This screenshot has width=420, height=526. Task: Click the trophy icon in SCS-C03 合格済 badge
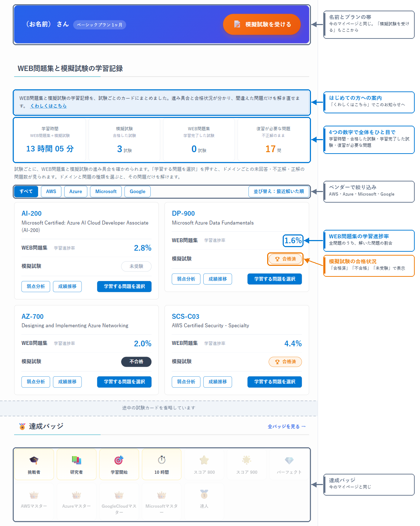pos(277,362)
